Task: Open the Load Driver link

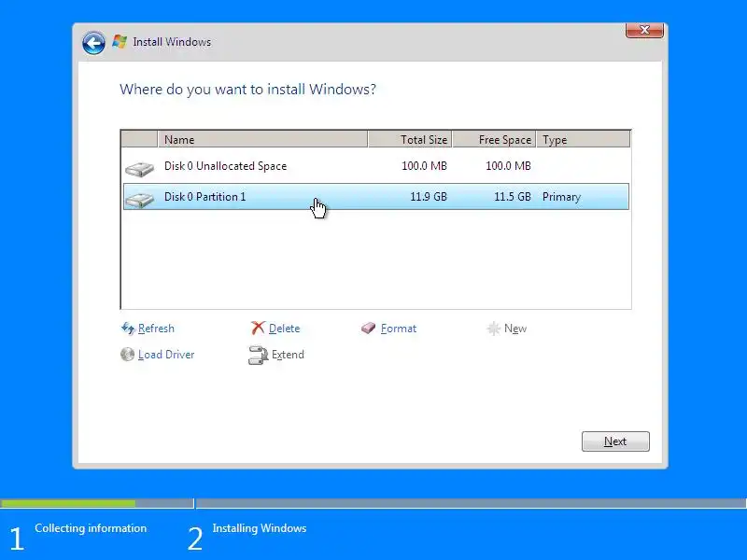Action: [x=166, y=355]
